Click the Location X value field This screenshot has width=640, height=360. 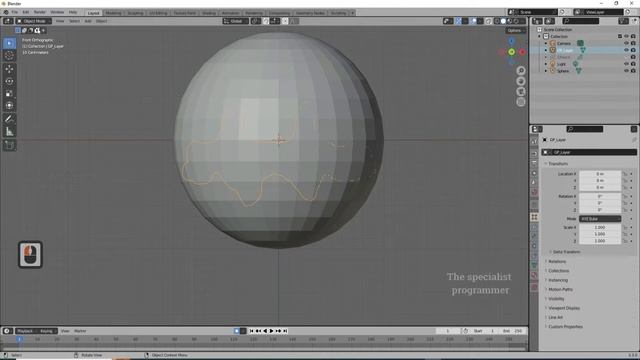(x=600, y=174)
